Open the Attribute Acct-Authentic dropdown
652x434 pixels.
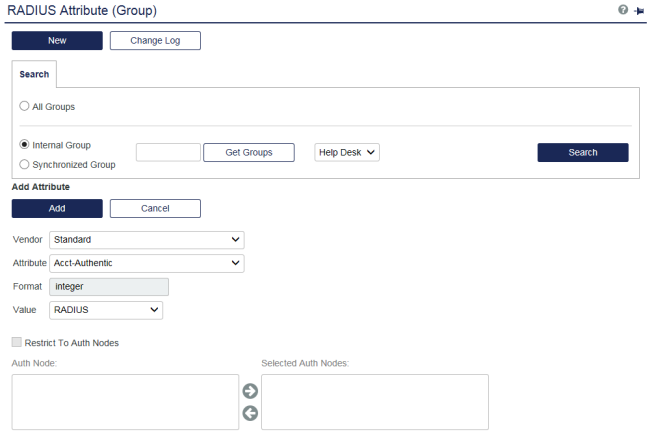tap(147, 263)
